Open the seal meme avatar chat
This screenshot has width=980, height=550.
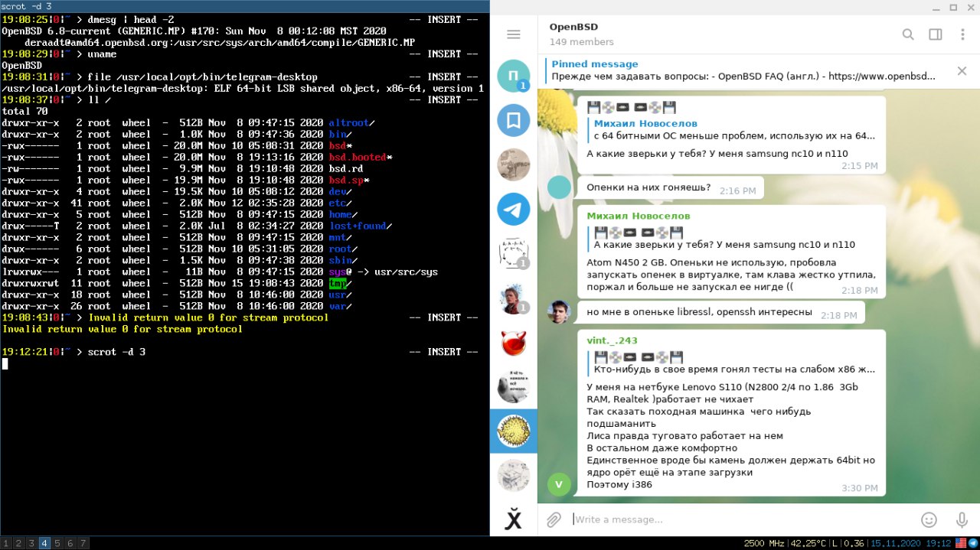[x=514, y=386]
